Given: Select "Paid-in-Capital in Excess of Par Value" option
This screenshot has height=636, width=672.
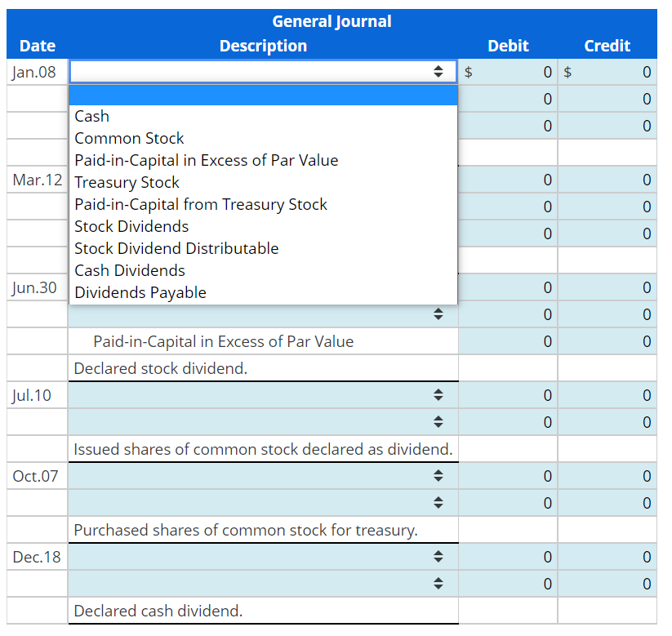Looking at the screenshot, I should 206,160.
